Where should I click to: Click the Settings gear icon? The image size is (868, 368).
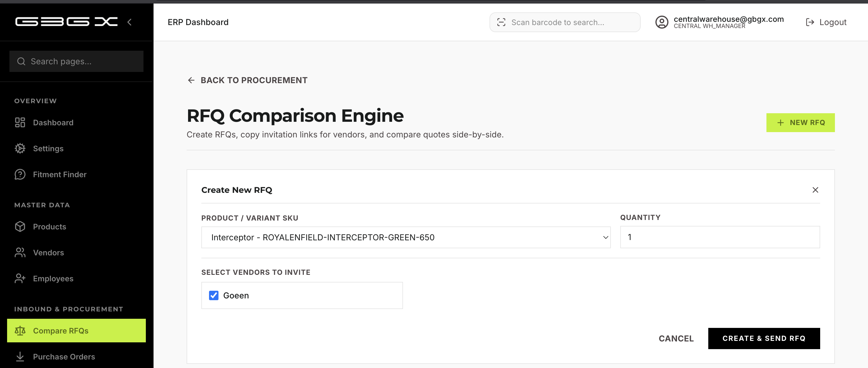coord(20,149)
